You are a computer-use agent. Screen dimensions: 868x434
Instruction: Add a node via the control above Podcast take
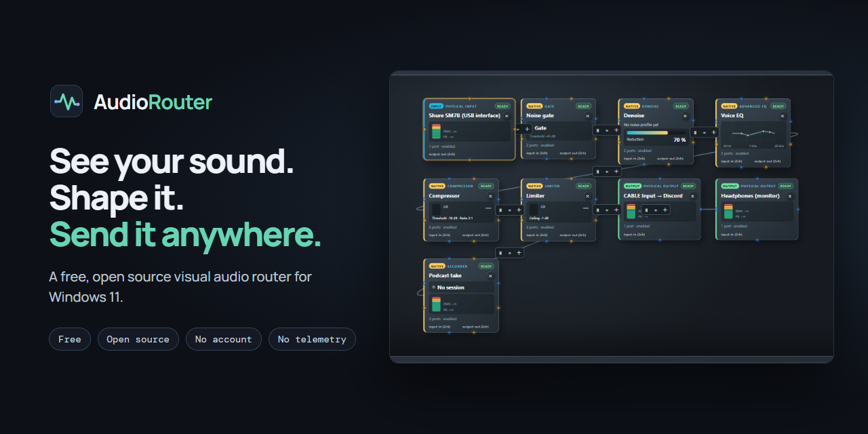coord(519,253)
